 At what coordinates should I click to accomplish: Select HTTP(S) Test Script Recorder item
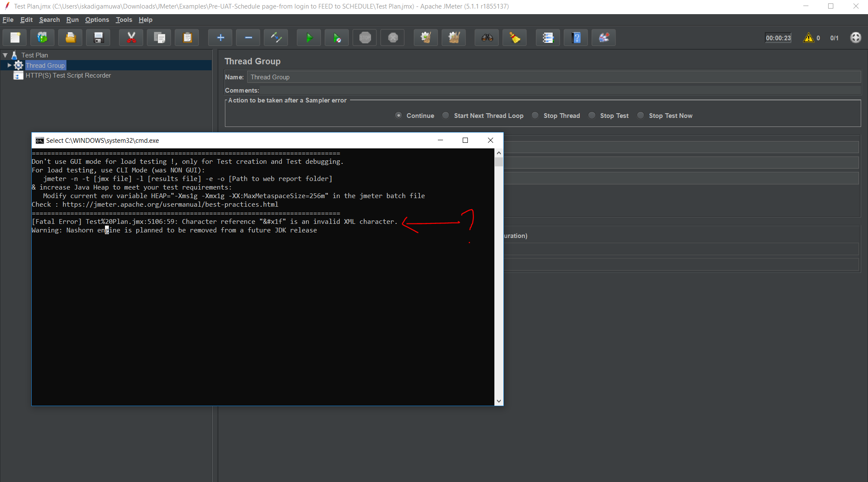point(68,75)
